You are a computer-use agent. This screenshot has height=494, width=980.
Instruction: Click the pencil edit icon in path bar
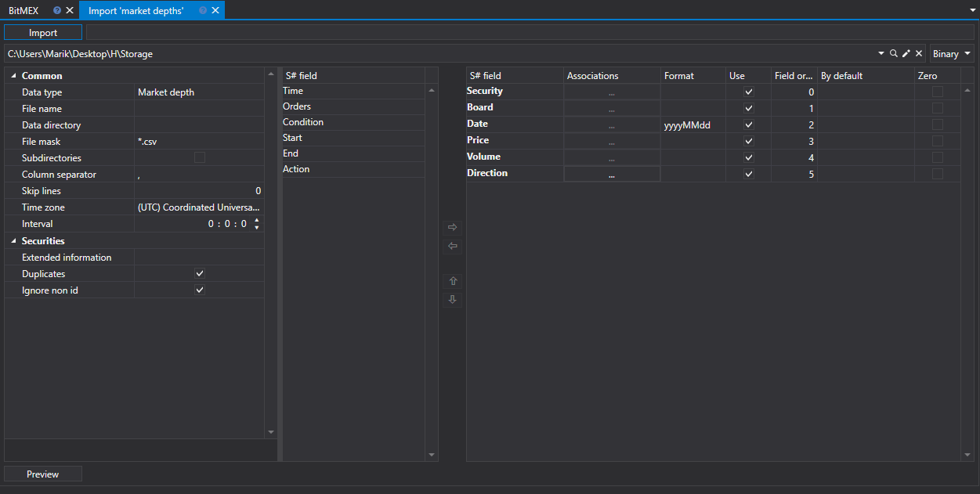pos(906,54)
